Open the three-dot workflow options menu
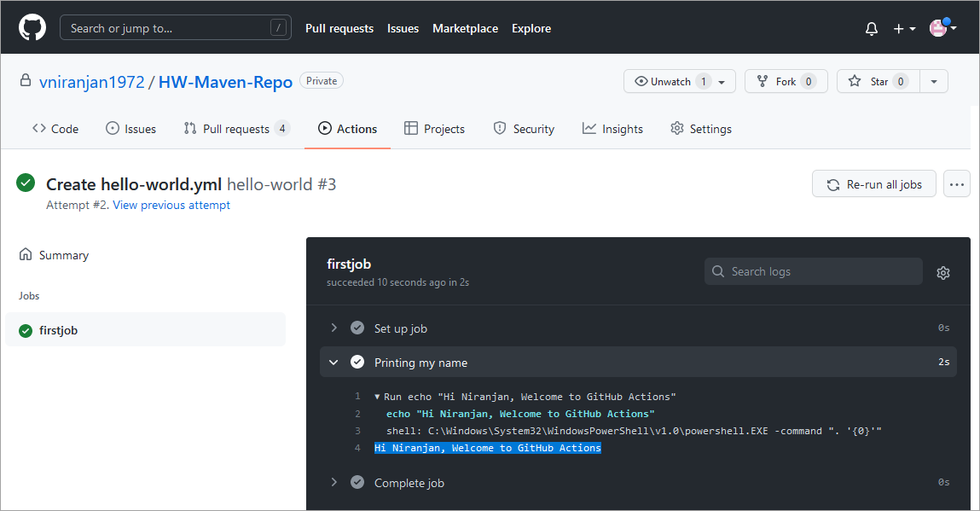 pyautogui.click(x=956, y=184)
